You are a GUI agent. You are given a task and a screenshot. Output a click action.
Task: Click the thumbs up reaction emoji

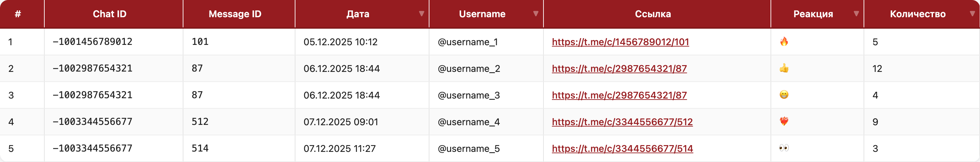click(784, 68)
